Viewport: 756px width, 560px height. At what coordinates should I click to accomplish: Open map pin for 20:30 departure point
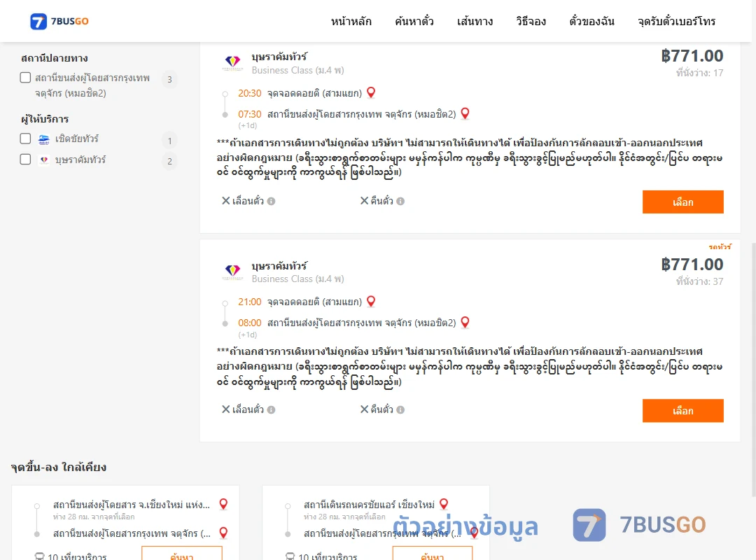[x=371, y=92]
